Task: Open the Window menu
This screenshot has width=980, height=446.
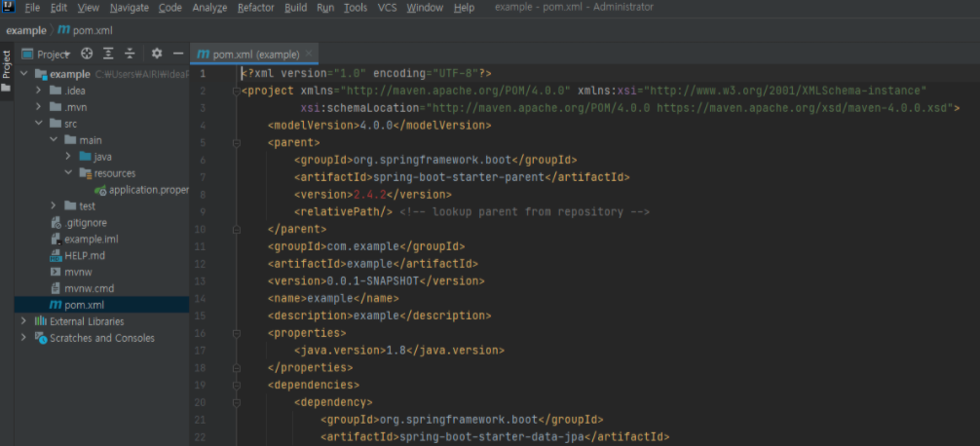Action: coord(425,8)
